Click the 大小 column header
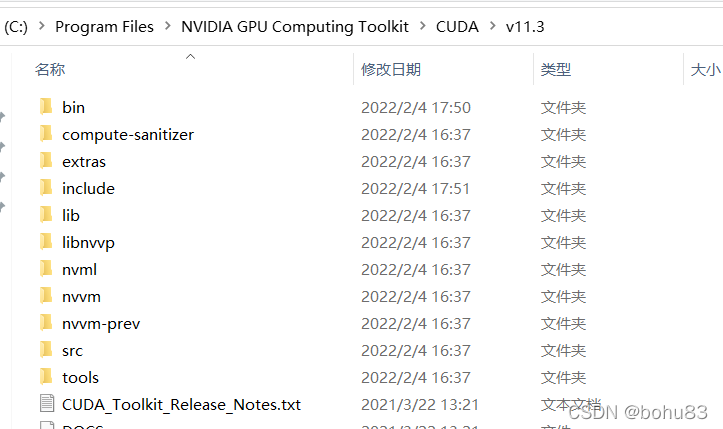The image size is (723, 429). coord(704,69)
